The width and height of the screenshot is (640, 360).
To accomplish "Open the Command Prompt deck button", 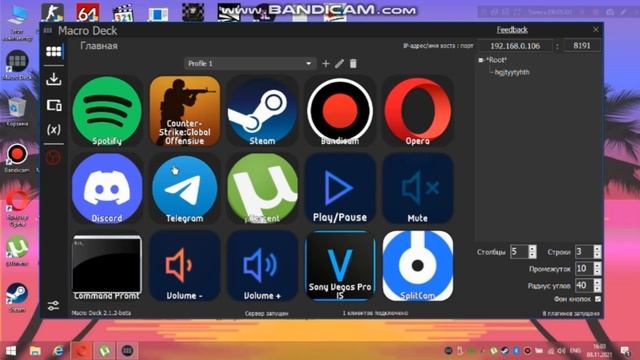I will point(107,266).
